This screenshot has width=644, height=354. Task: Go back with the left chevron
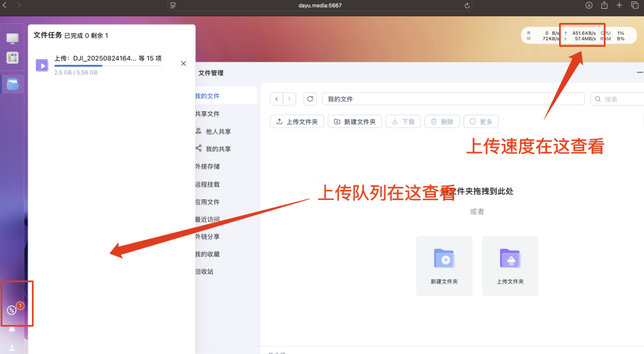277,99
